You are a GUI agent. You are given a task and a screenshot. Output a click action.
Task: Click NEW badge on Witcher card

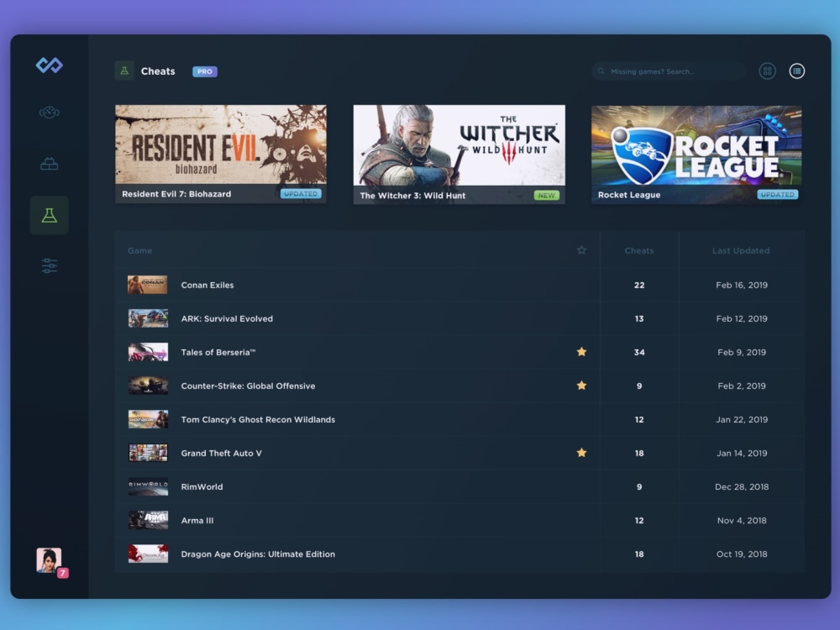(547, 196)
